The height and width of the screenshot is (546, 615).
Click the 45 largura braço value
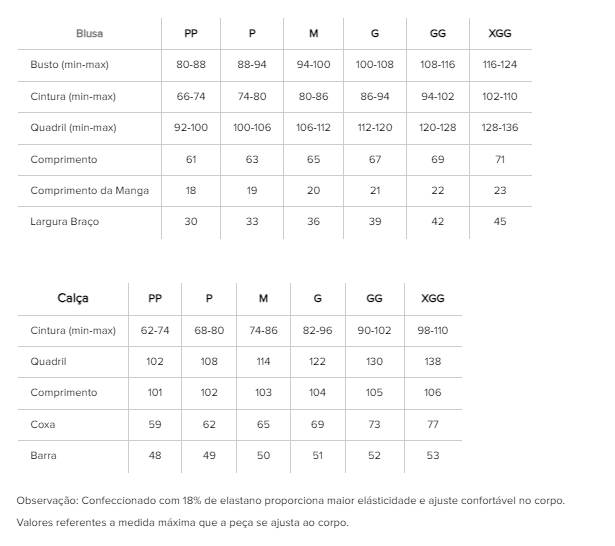500,222
